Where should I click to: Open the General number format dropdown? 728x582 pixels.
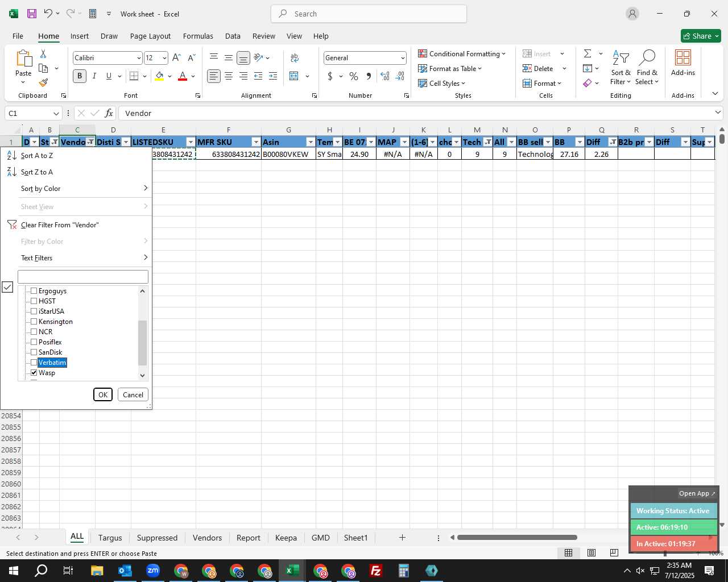403,58
